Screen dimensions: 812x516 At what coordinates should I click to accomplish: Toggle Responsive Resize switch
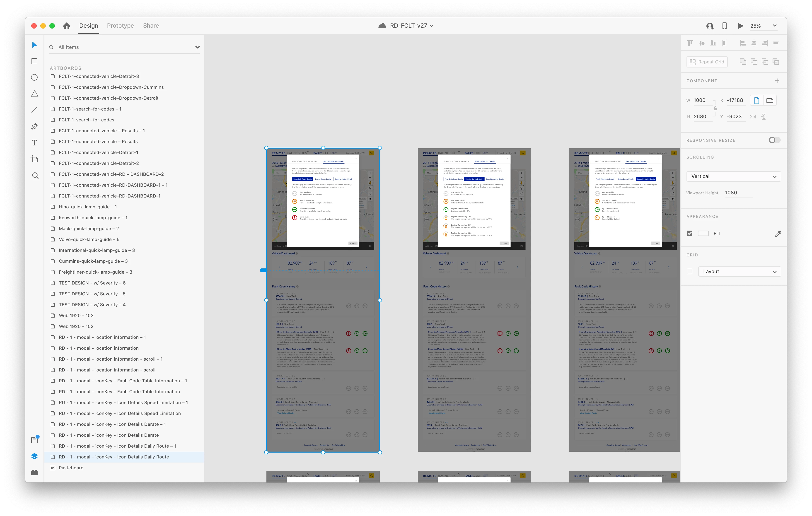click(774, 140)
